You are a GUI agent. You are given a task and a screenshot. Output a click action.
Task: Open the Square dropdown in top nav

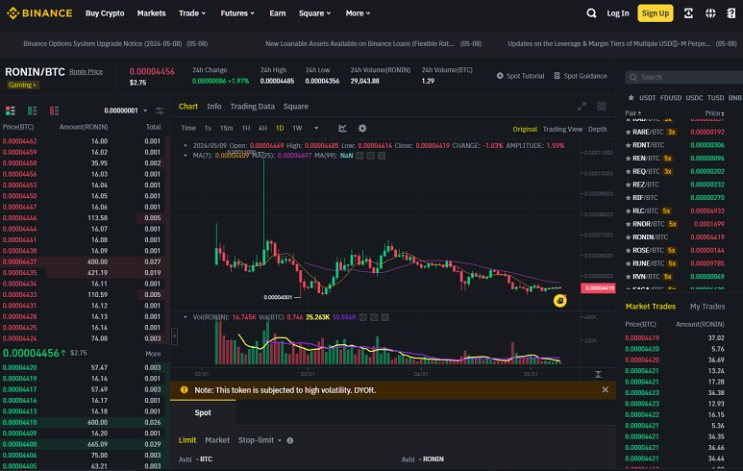click(x=315, y=13)
